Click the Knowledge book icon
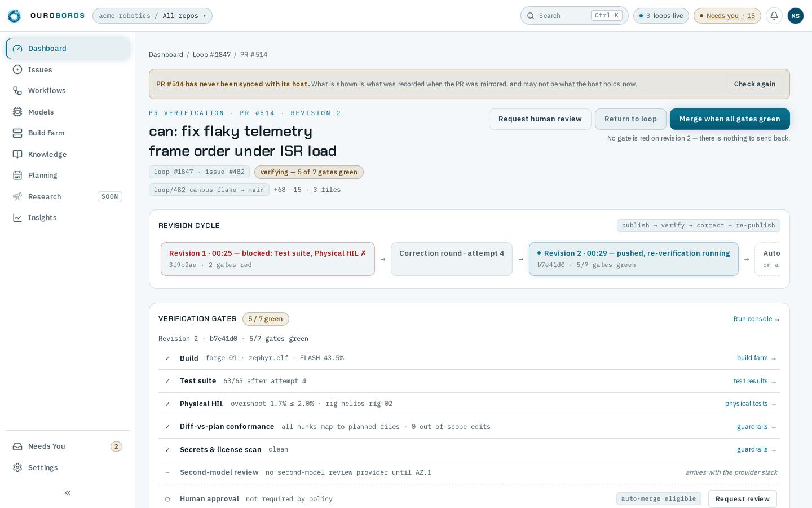Screen dimensions: 812x508 [x=17, y=154]
